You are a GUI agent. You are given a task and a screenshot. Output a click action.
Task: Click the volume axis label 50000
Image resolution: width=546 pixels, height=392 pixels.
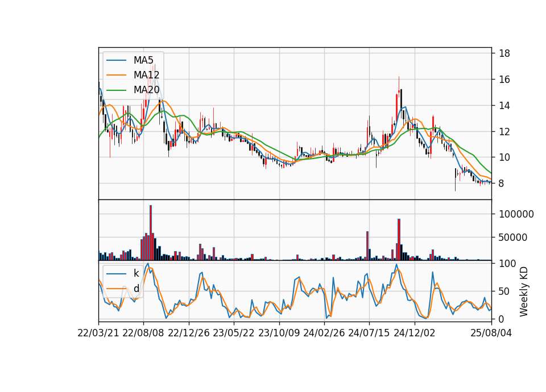click(x=513, y=237)
